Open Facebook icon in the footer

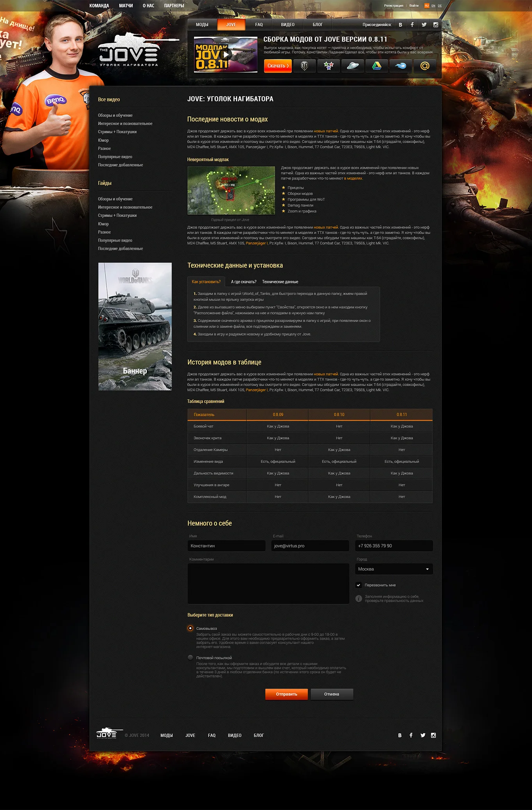point(411,735)
